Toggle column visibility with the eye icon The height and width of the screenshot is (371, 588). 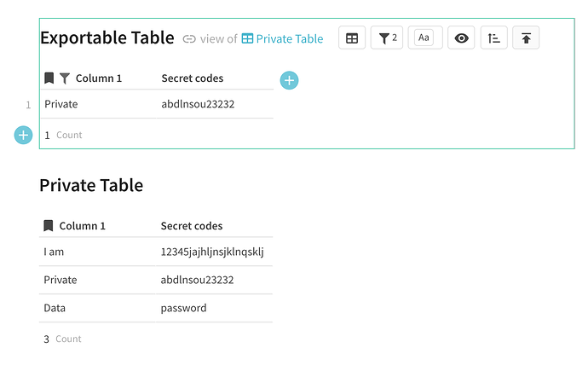(x=461, y=38)
